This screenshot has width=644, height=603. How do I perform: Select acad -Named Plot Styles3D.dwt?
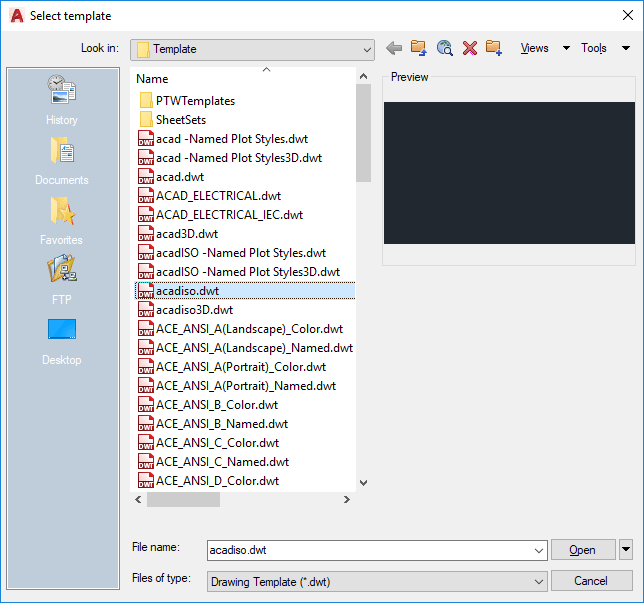click(239, 158)
